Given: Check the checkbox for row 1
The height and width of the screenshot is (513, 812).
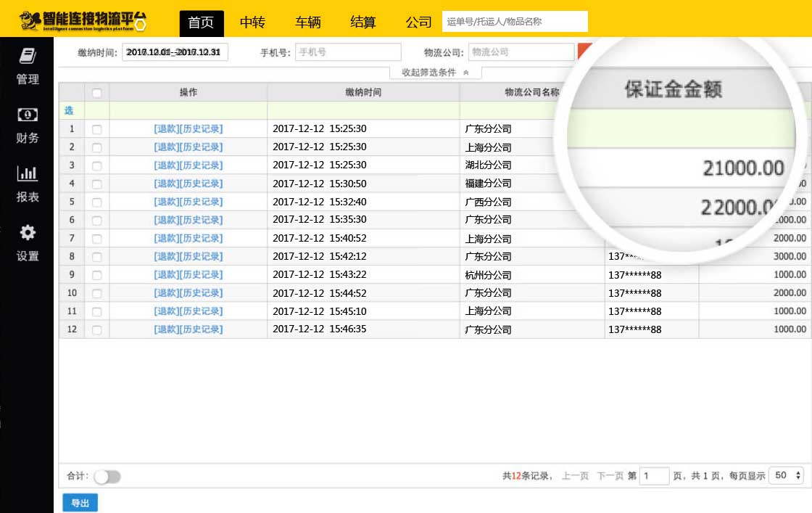Looking at the screenshot, I should click(97, 129).
